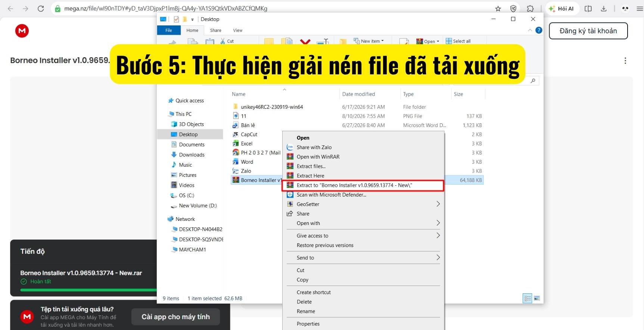Choose Open with WinRAR in the context menu
This screenshot has width=644, height=330.
click(363, 157)
